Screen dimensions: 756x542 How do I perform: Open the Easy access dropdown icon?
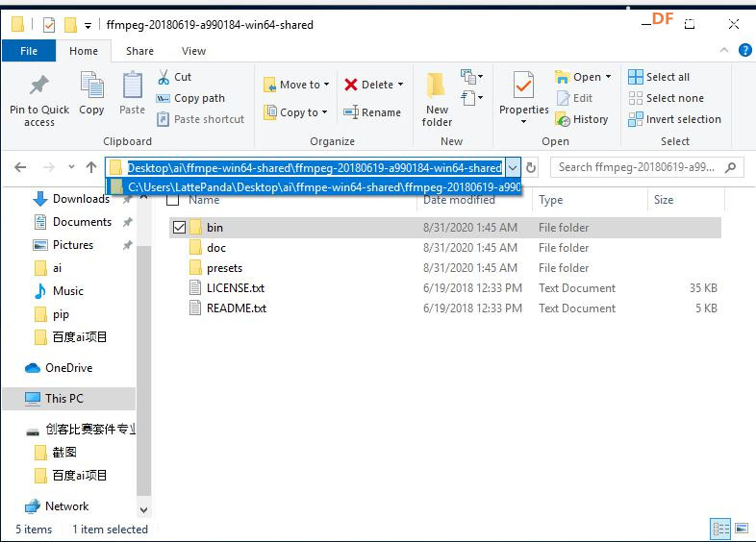[x=471, y=98]
